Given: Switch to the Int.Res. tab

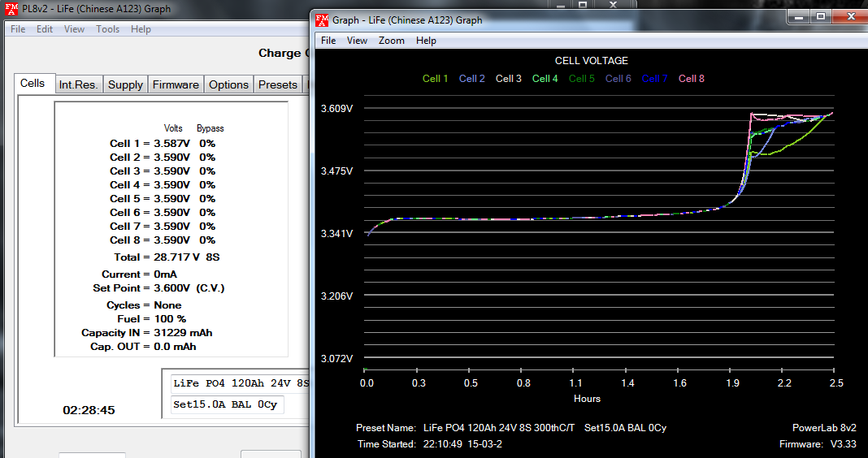Looking at the screenshot, I should [x=78, y=84].
